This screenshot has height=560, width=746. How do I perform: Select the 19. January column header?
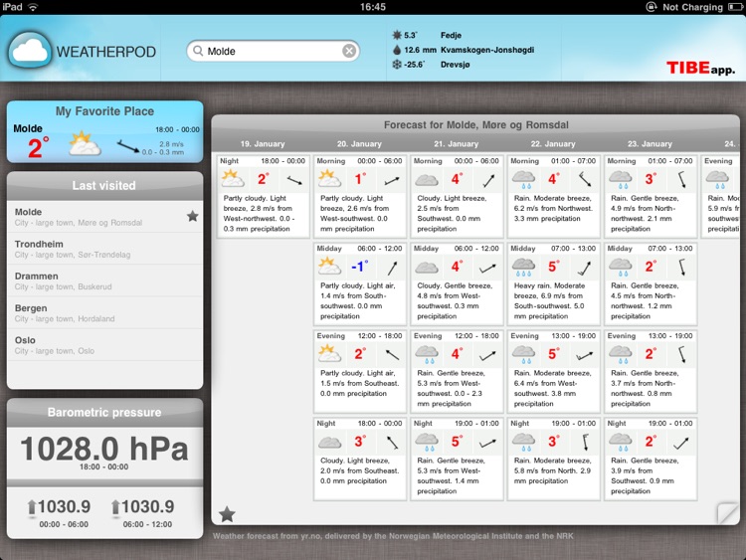pyautogui.click(x=263, y=143)
